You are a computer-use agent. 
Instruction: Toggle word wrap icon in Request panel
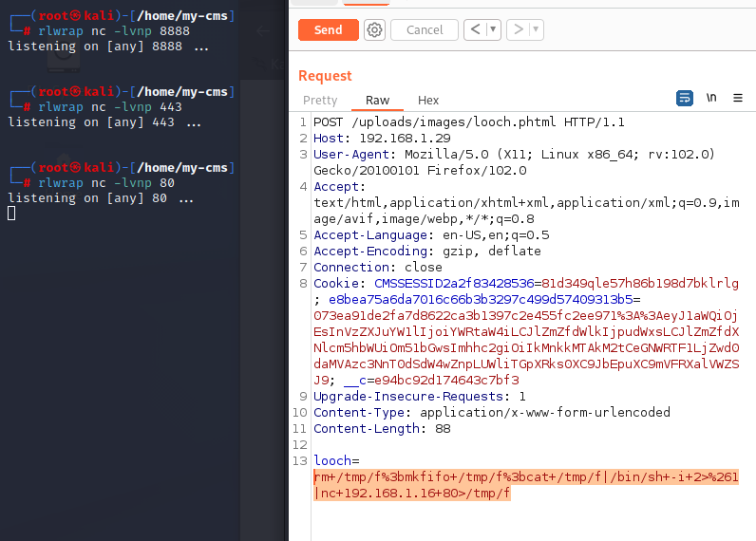(685, 98)
